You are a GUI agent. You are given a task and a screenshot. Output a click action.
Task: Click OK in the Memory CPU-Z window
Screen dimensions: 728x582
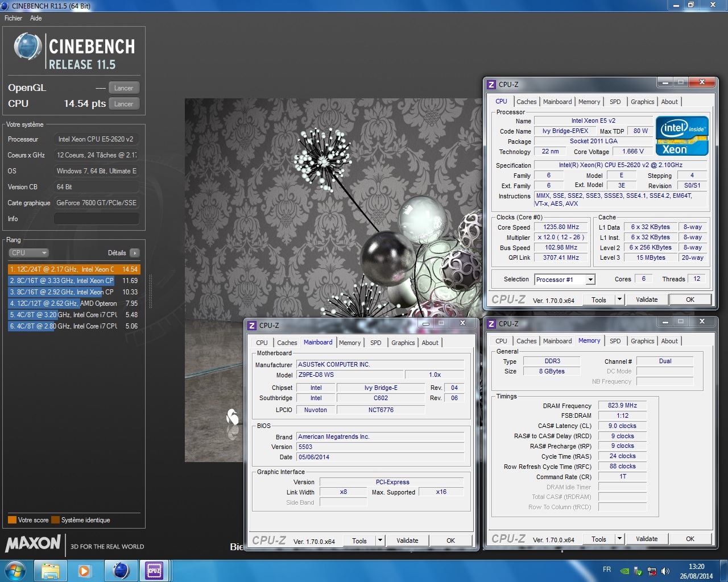690,539
